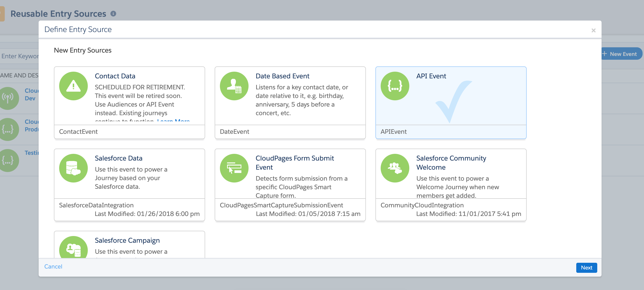
Task: Open the Testi entry in background list
Action: coord(31,152)
